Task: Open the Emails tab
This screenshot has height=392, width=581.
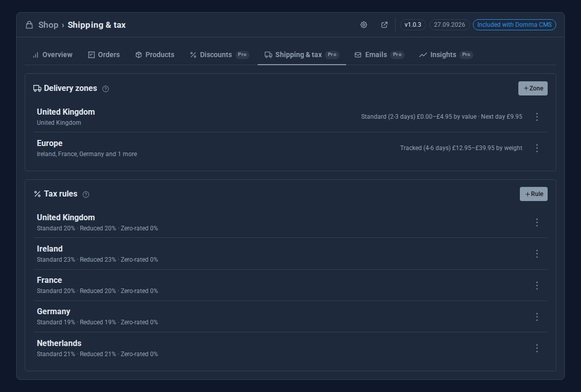Action: tap(379, 55)
